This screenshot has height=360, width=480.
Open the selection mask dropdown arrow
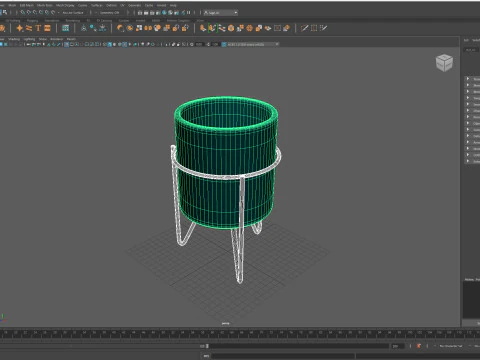(59, 13)
